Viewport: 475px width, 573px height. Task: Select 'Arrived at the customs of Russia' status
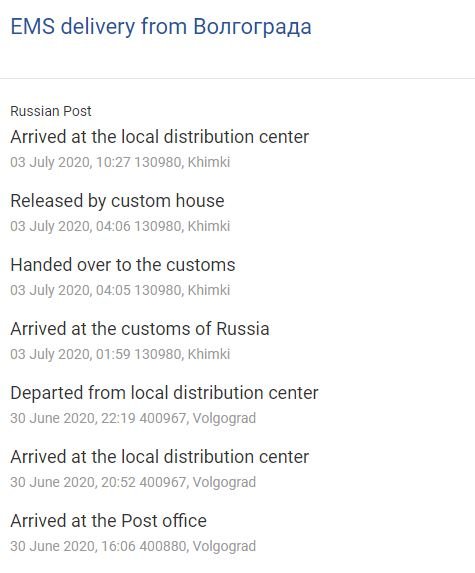[x=140, y=329]
